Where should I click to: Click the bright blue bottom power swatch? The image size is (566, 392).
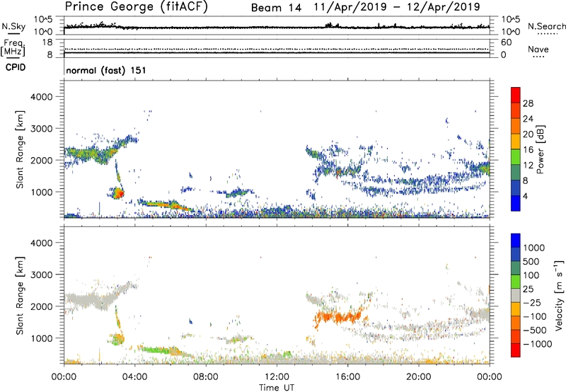click(516, 203)
